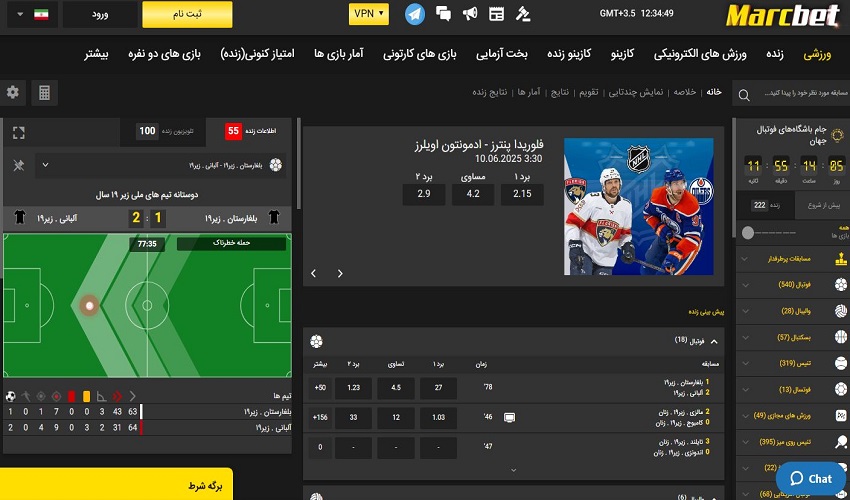Click soccer ball icon in فوتبال (18) header

point(316,342)
